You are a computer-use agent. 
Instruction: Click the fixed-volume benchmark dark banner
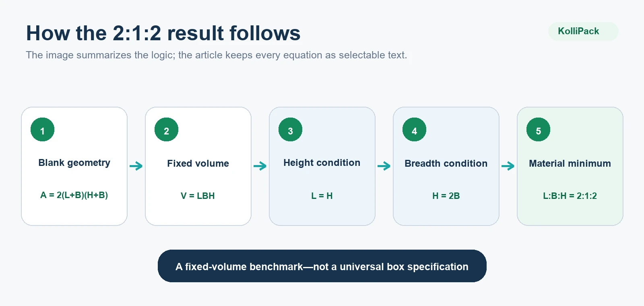(322, 266)
